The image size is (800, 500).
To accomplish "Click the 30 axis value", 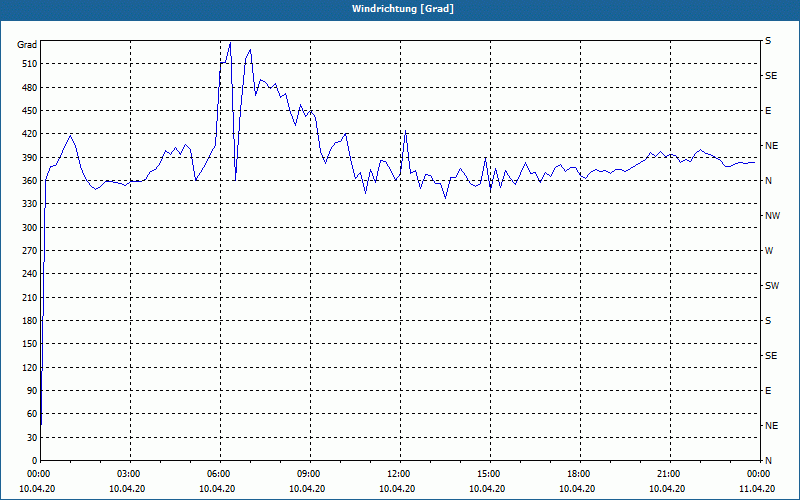I will pyautogui.click(x=33, y=438).
